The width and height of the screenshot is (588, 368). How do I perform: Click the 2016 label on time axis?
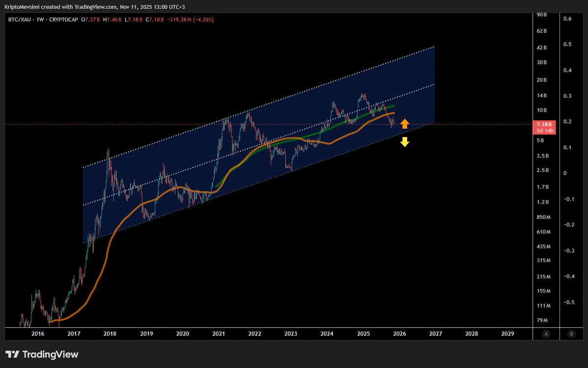pyautogui.click(x=38, y=334)
